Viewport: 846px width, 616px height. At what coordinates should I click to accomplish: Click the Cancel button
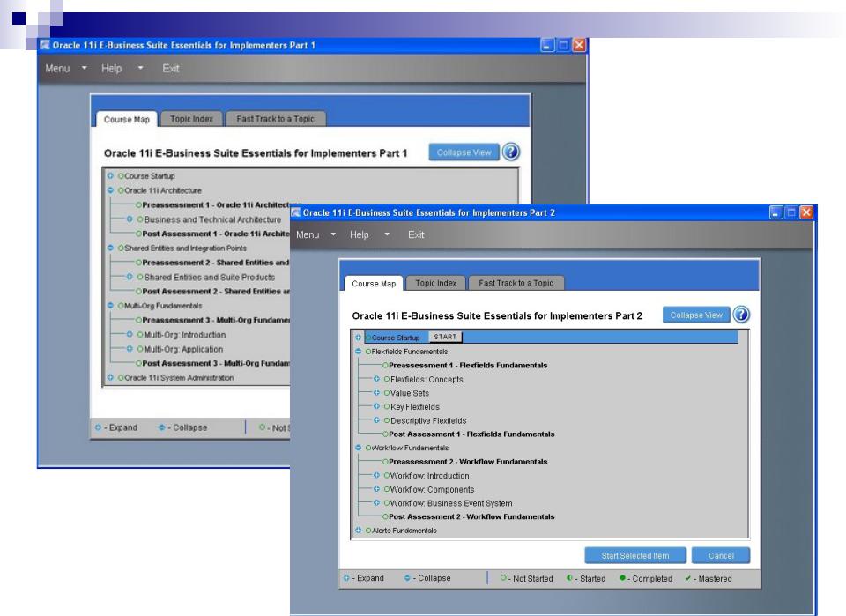(721, 555)
